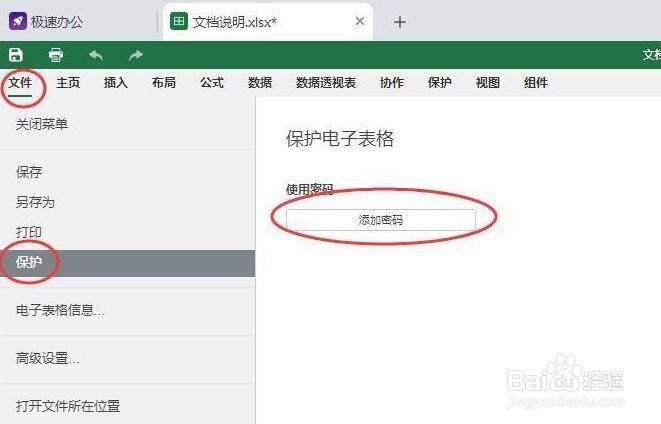This screenshot has height=424, width=661.
Task: Click the Print icon in toolbar
Action: point(56,55)
